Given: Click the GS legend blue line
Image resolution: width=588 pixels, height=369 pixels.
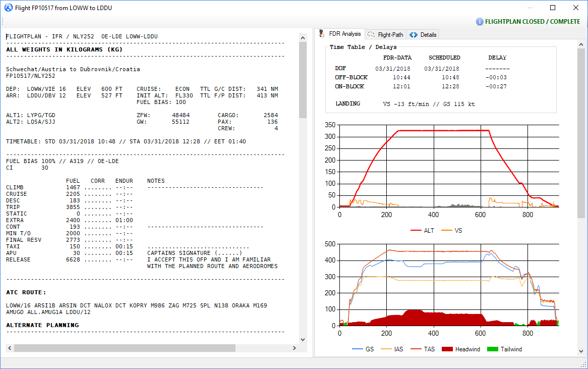Looking at the screenshot, I should [x=358, y=349].
